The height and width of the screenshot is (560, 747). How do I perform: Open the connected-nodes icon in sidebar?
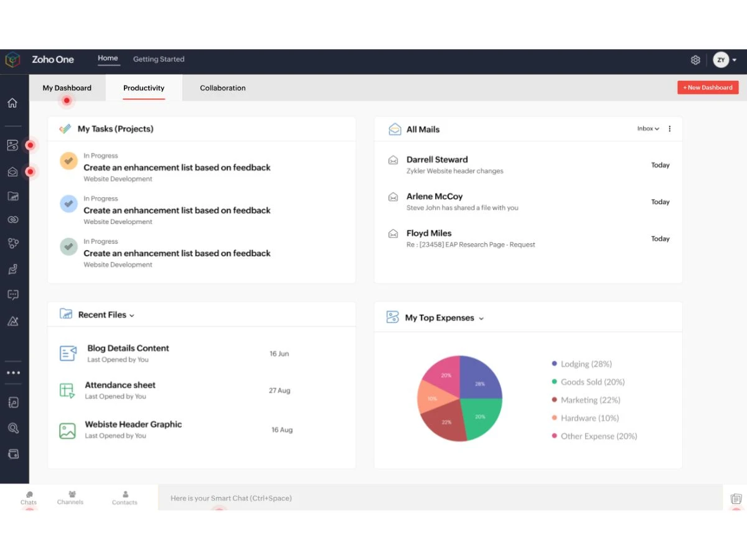[12, 243]
